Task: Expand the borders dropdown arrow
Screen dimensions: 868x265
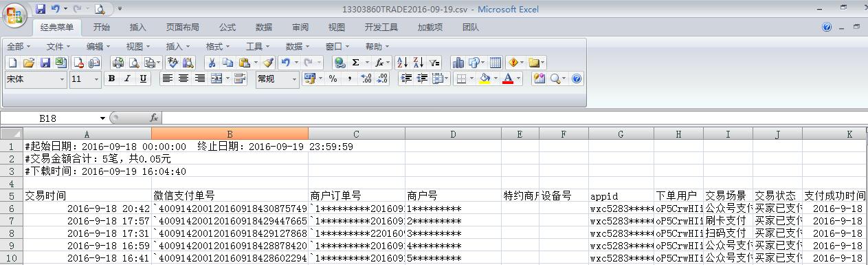Action: (x=471, y=79)
